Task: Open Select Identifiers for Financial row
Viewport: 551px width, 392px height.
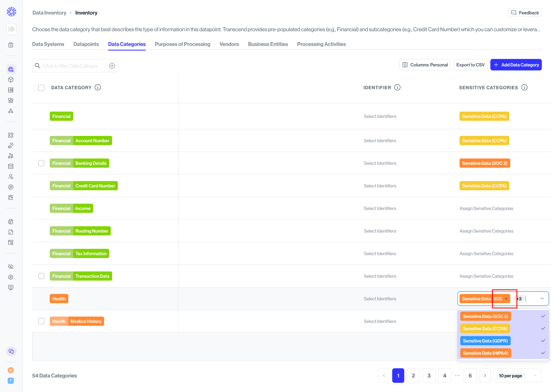Action: pyautogui.click(x=380, y=116)
